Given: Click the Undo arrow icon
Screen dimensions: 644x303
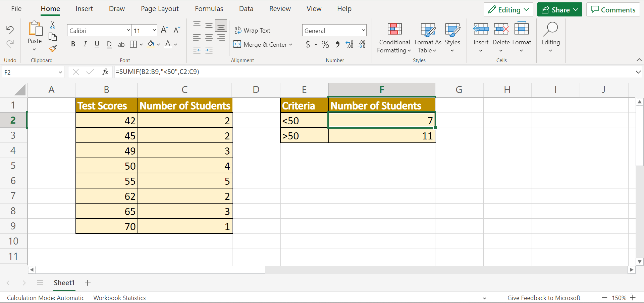Looking at the screenshot, I should click(x=10, y=30).
